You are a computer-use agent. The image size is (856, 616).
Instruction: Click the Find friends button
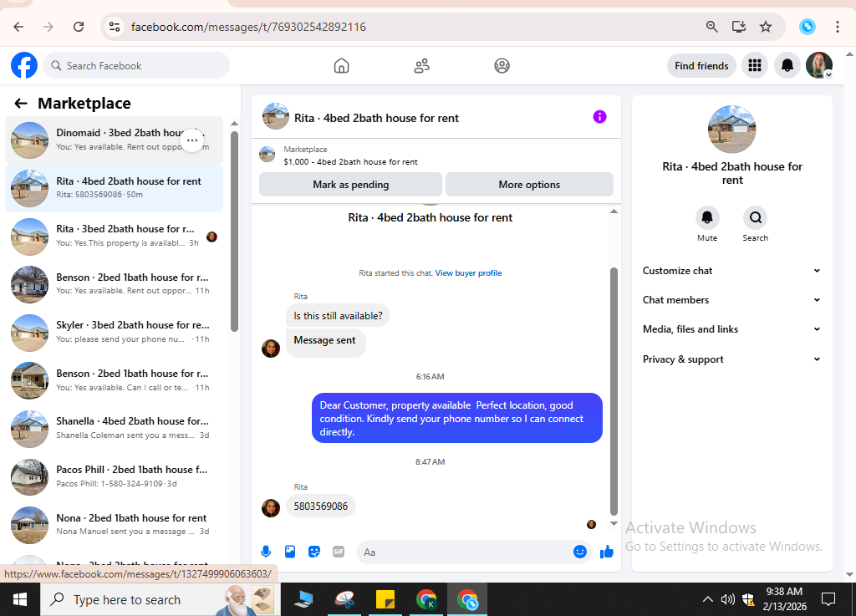[701, 66]
